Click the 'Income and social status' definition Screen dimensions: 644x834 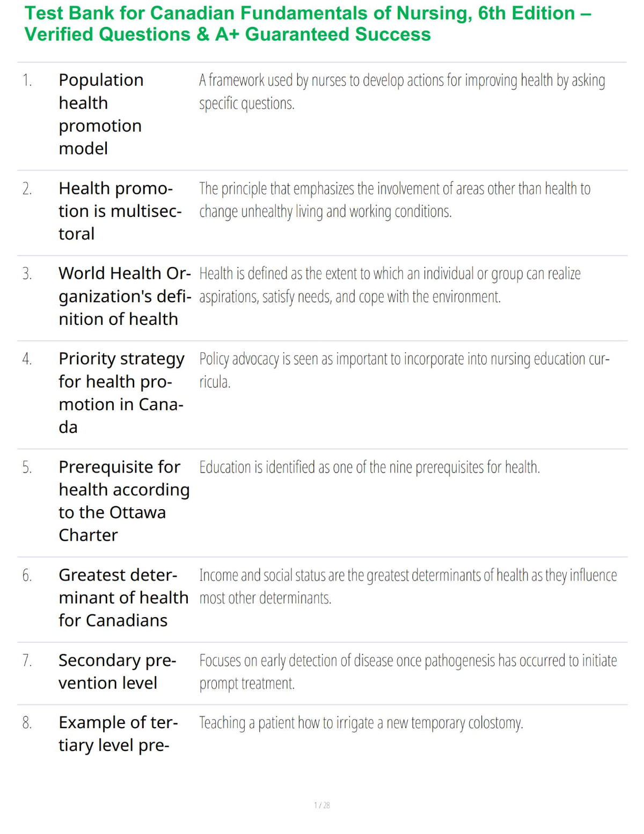tap(408, 586)
